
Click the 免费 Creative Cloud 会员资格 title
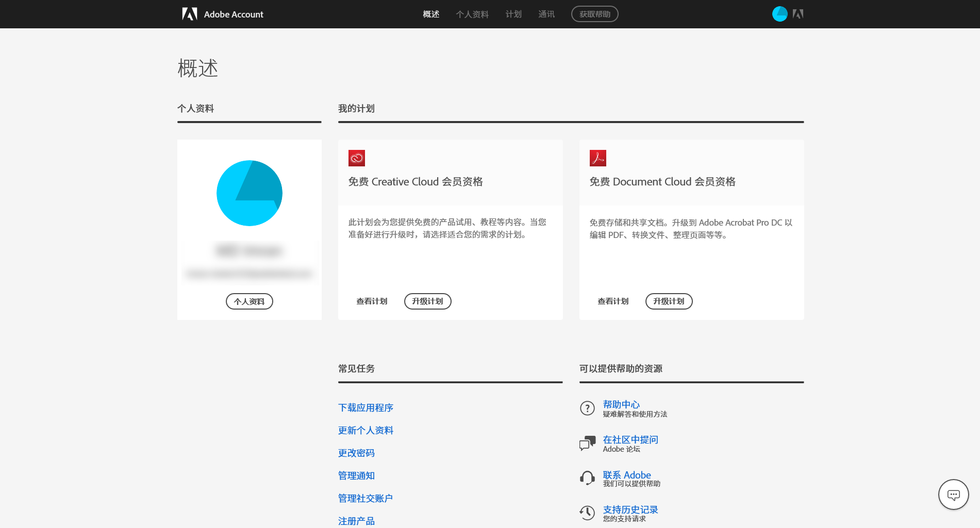click(x=416, y=181)
